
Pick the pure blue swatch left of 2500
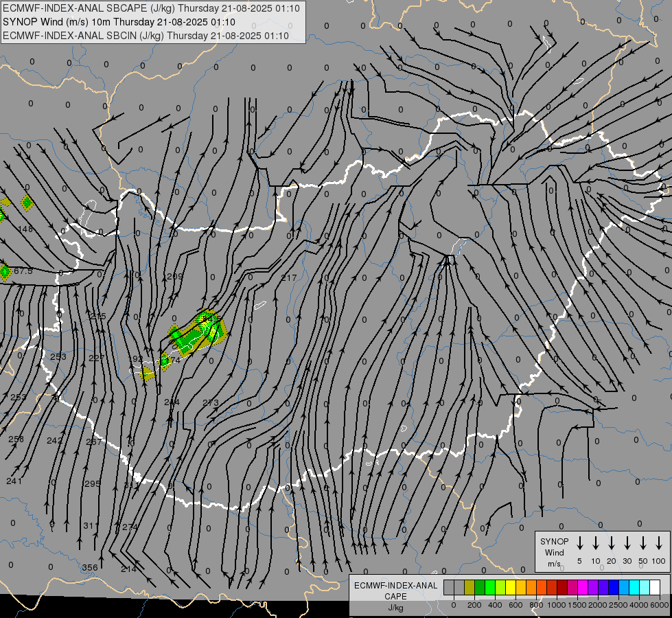[x=613, y=587]
